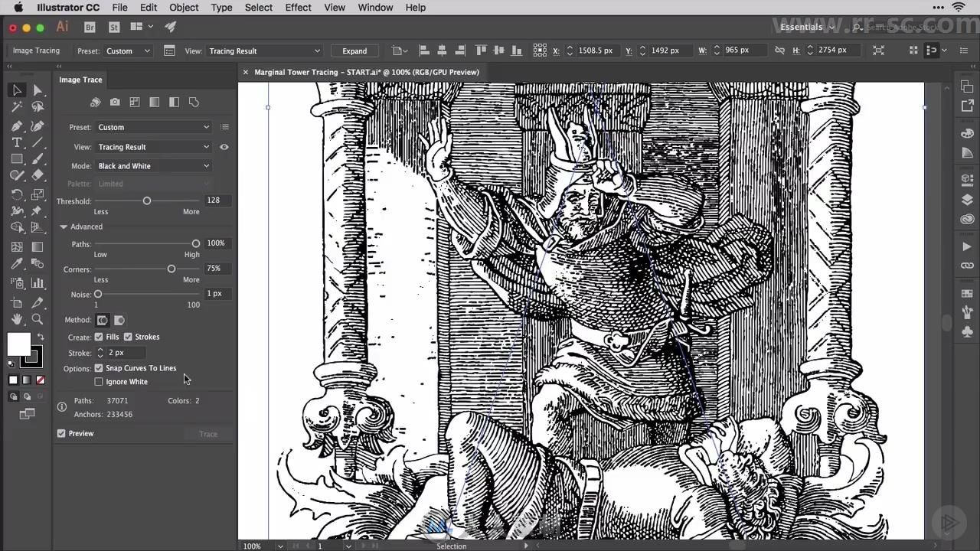The width and height of the screenshot is (980, 551).
Task: Uncheck the Strokes checkbox
Action: coord(128,337)
